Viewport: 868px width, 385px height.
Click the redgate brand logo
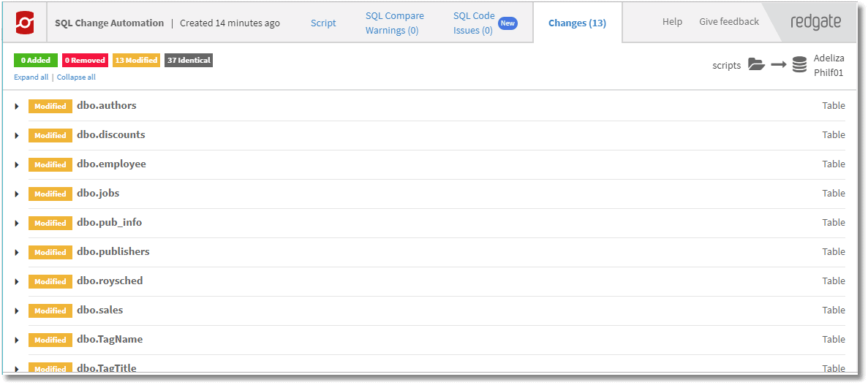[815, 22]
